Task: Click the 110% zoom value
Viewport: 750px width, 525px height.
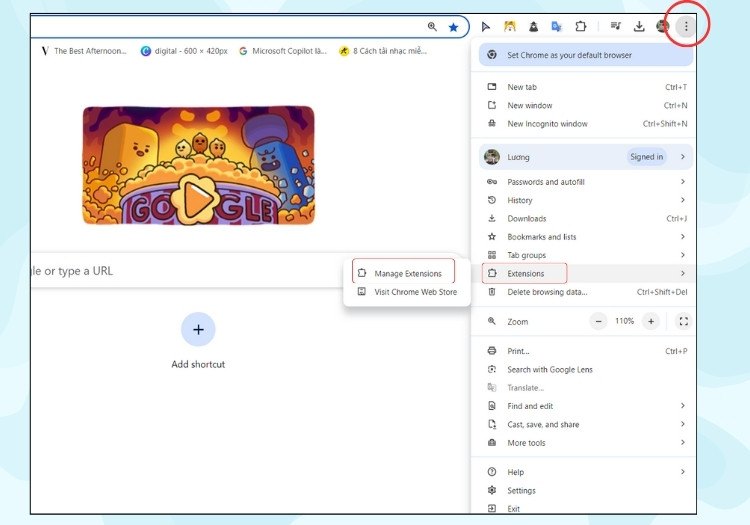Action: tap(624, 321)
